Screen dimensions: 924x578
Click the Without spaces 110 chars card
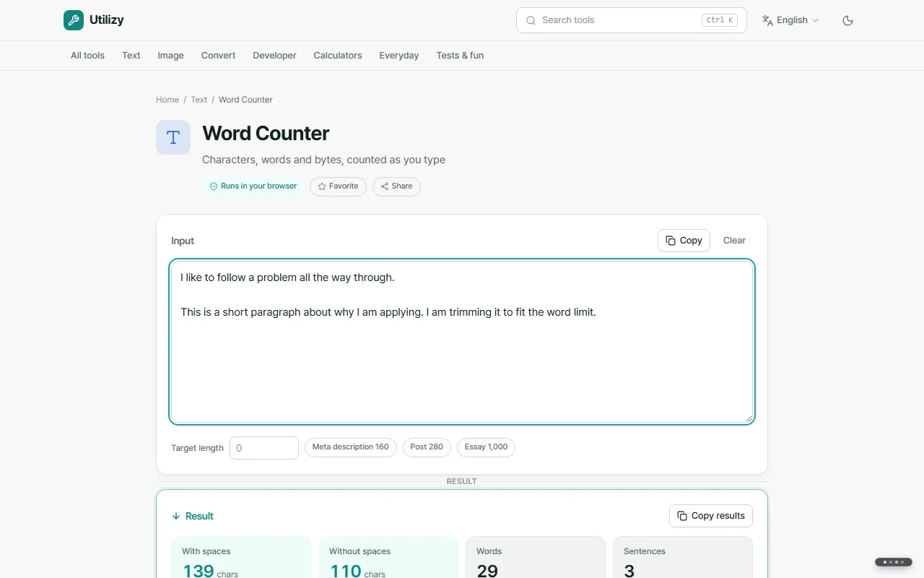coord(388,557)
